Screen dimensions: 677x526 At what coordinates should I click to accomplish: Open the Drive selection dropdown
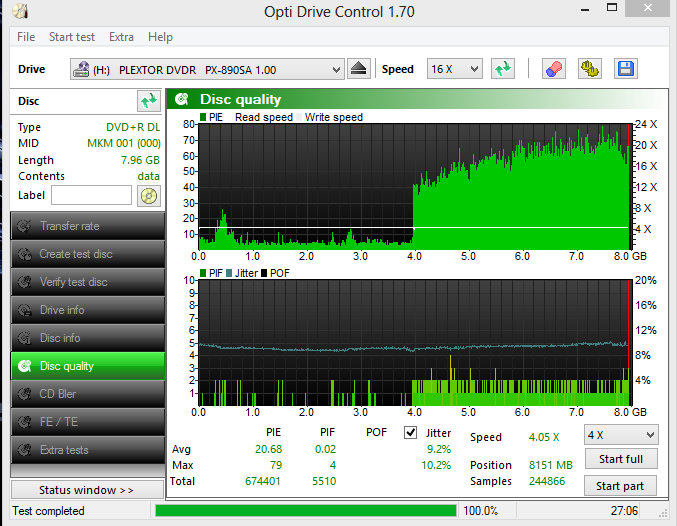[x=207, y=70]
